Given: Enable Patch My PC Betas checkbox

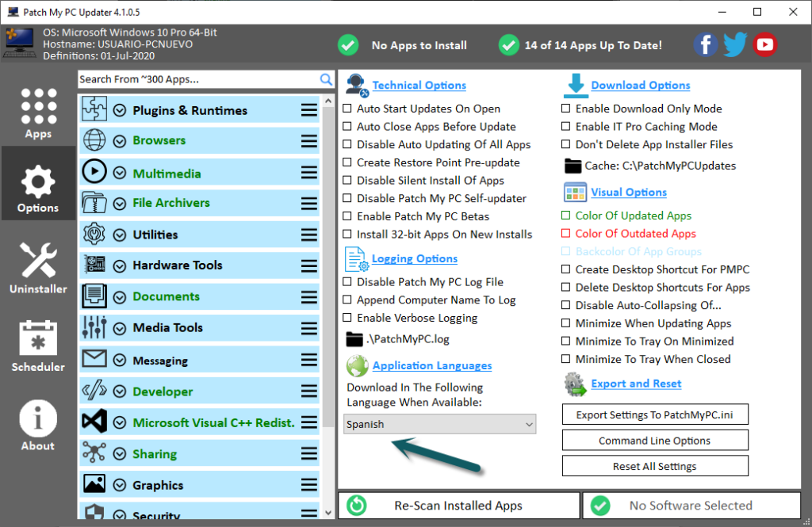Looking at the screenshot, I should tap(347, 216).
